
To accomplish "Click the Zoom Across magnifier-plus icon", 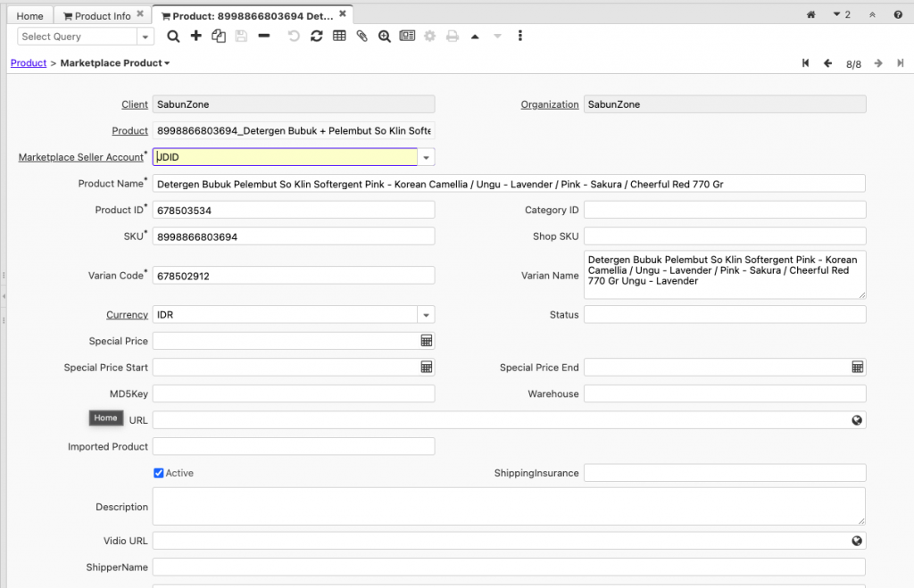I will point(384,36).
